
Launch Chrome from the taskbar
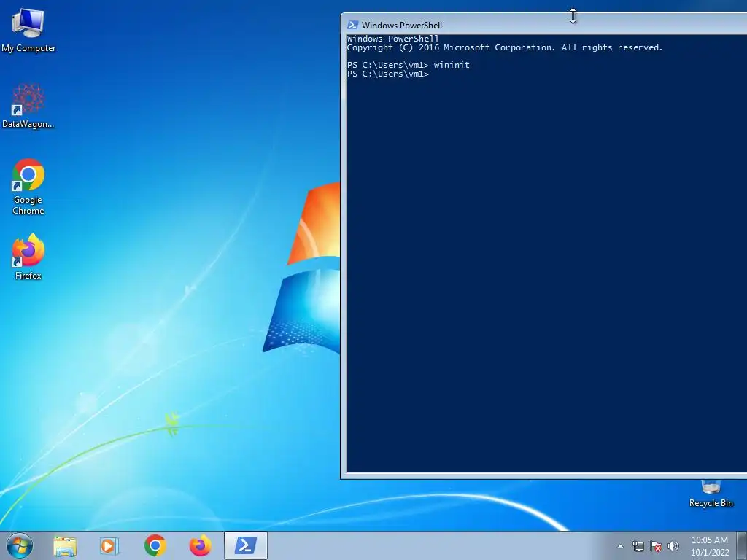click(155, 545)
